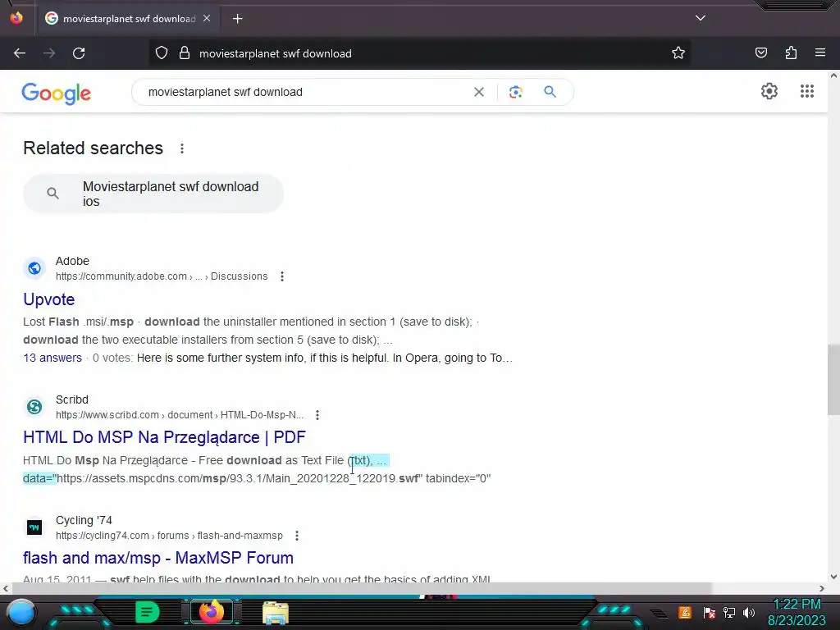Open Firefox application hamburger menu
The width and height of the screenshot is (840, 630).
[x=820, y=52]
